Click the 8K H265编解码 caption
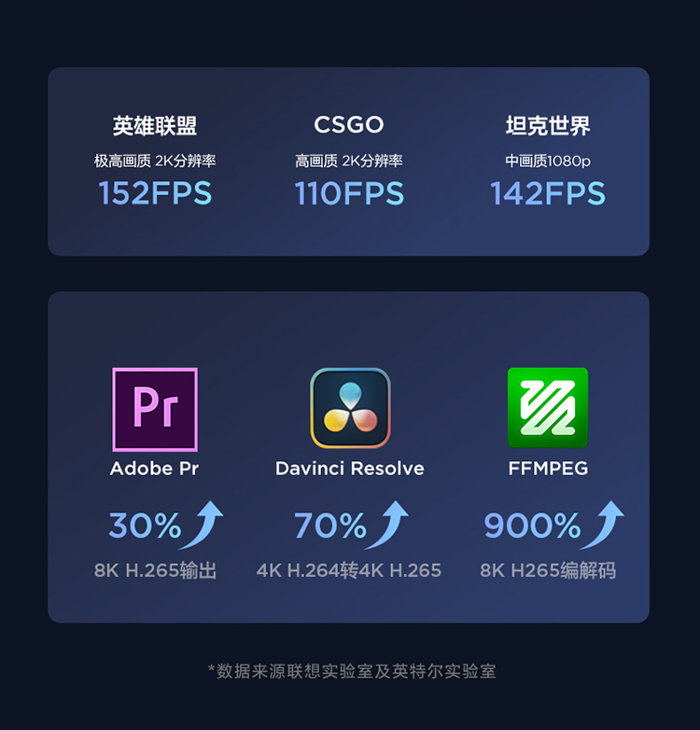 [x=548, y=570]
